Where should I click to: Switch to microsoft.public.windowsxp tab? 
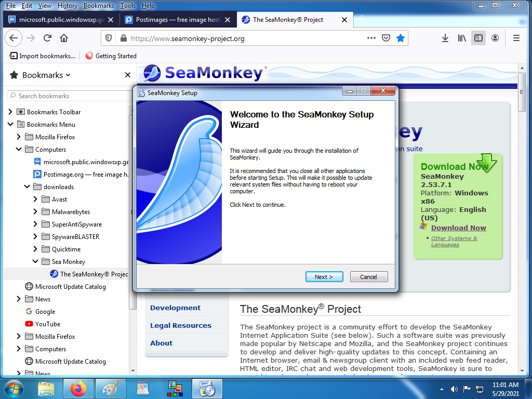[61, 20]
